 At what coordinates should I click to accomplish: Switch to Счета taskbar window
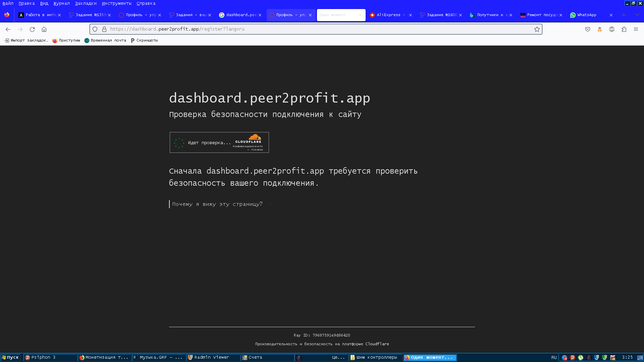click(268, 357)
